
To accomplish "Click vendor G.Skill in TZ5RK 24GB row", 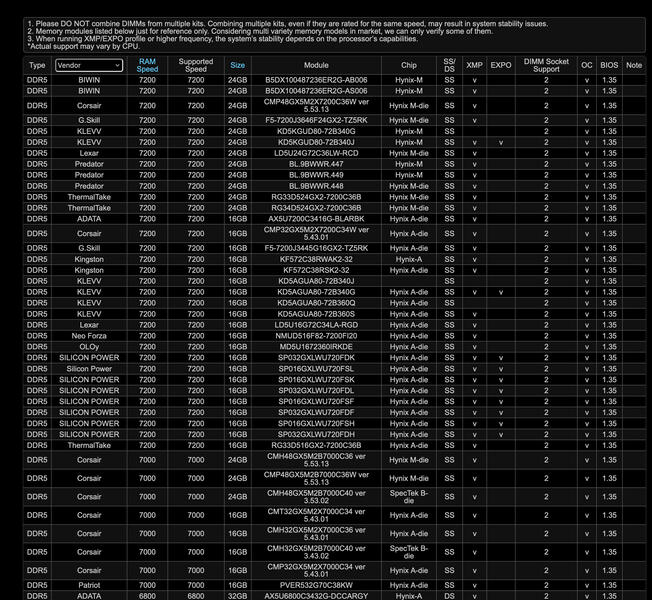I will coord(89,120).
